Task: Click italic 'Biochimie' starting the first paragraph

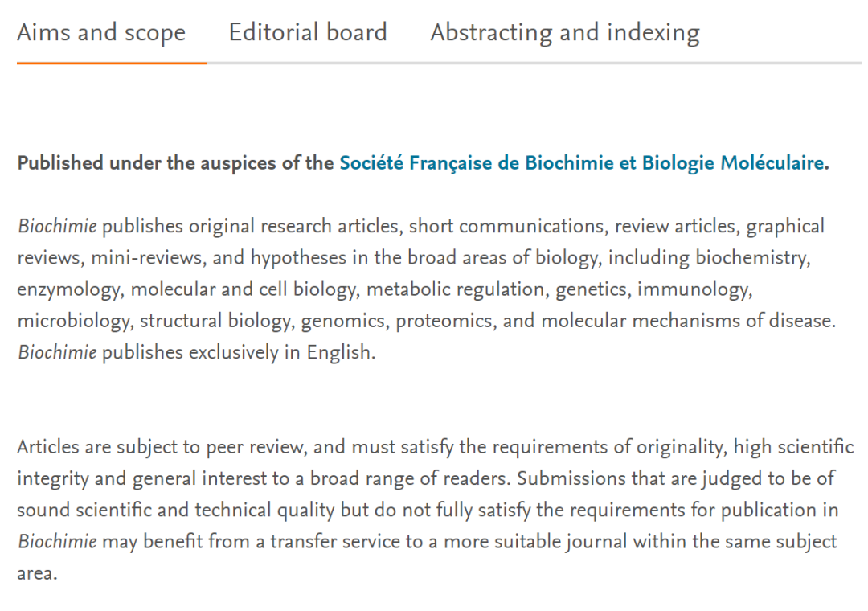Action: (57, 227)
